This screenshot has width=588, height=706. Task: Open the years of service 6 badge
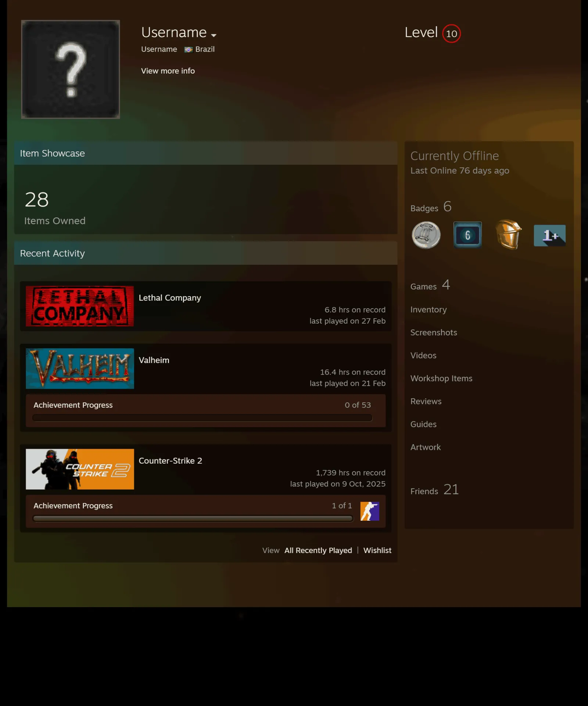(467, 235)
